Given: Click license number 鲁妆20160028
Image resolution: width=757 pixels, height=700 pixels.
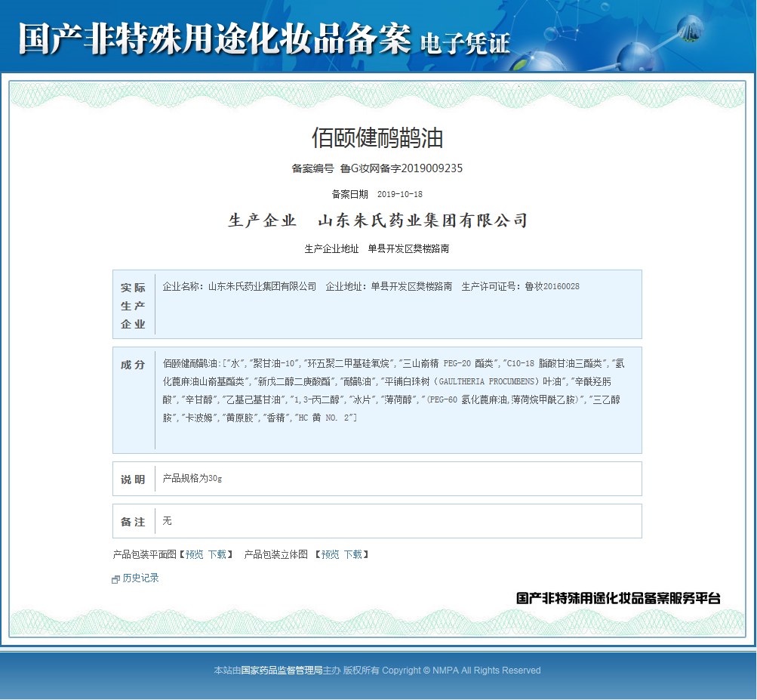Looking at the screenshot, I should [x=551, y=288].
